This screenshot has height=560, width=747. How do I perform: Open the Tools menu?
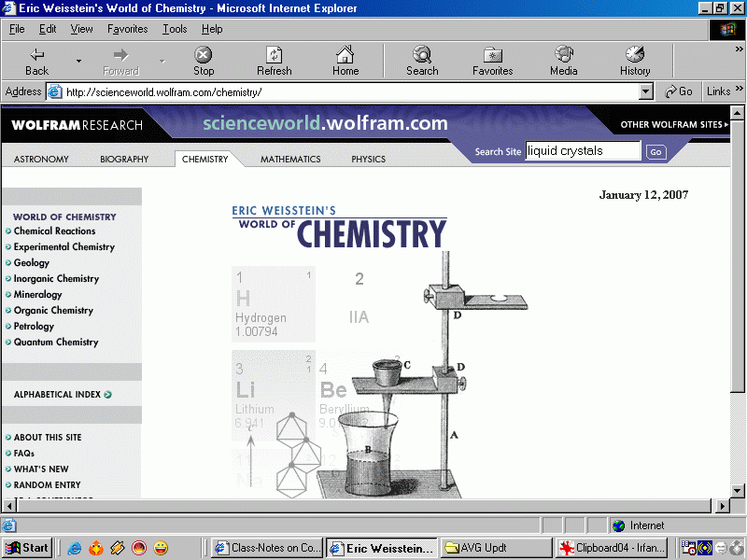(x=175, y=29)
